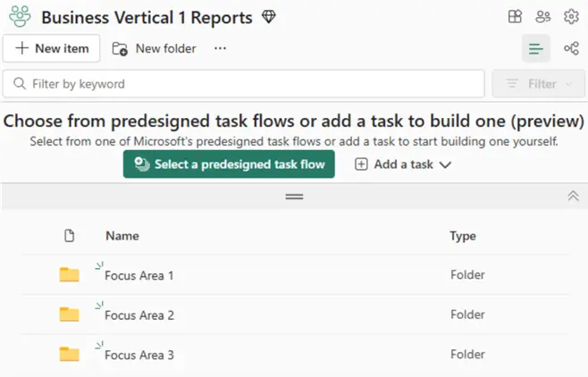588x377 pixels.
Task: Open the more options ellipsis menu
Action: [x=221, y=48]
